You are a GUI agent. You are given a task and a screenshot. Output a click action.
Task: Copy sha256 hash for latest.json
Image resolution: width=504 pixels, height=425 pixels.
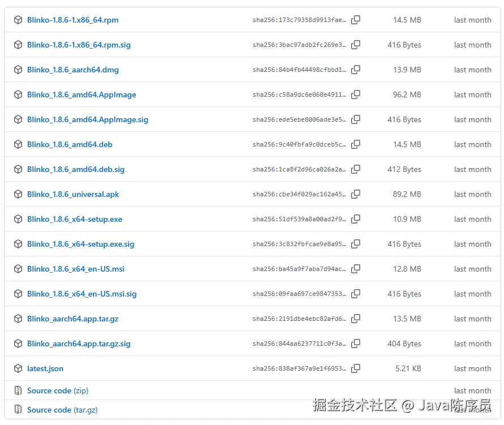[356, 368]
